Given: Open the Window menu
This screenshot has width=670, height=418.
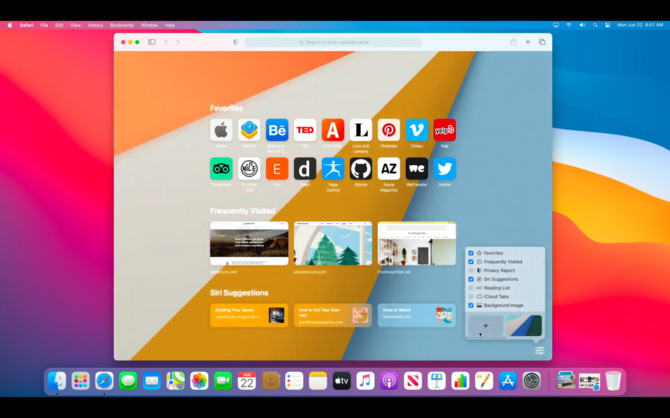Looking at the screenshot, I should pos(149,25).
